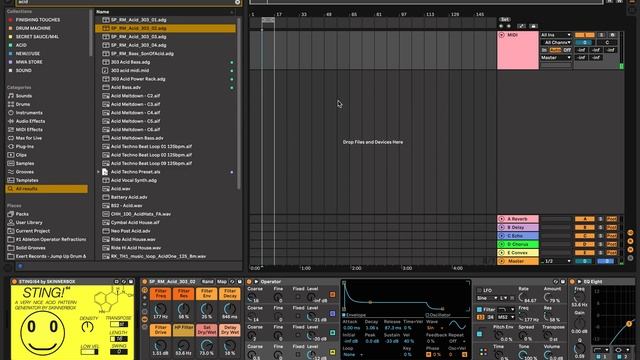
Task: Click the STING smiley face graphic
Action: click(42, 333)
